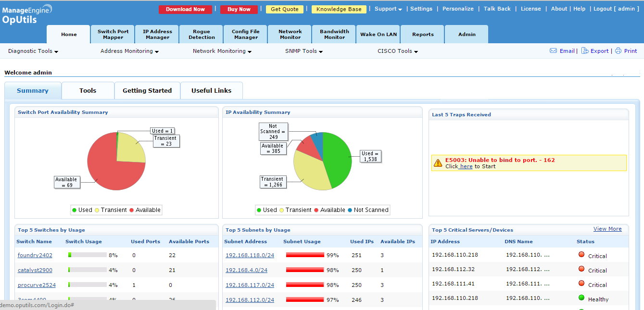Click the IP address 192.168.112.32 cell
This screenshot has width=644, height=310.
coord(453,269)
